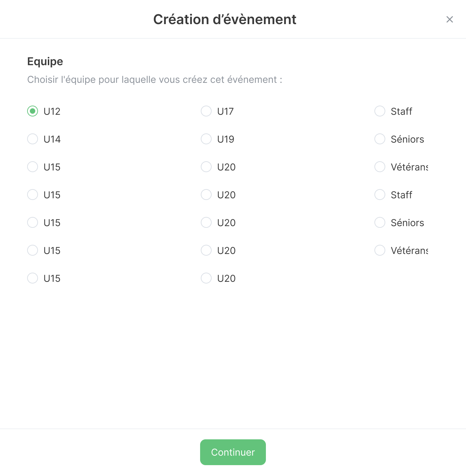Choose the last Vétérans option in the list

380,251
